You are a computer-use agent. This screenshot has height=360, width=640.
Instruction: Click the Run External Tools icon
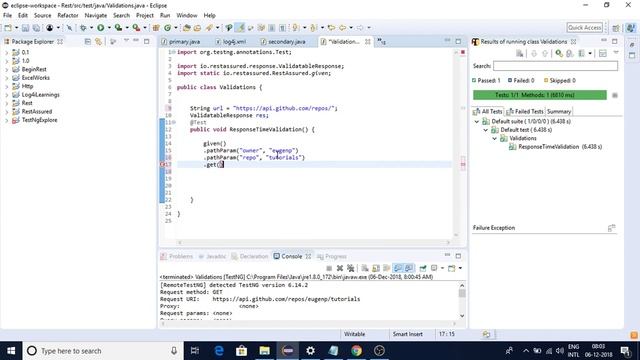click(x=136, y=28)
